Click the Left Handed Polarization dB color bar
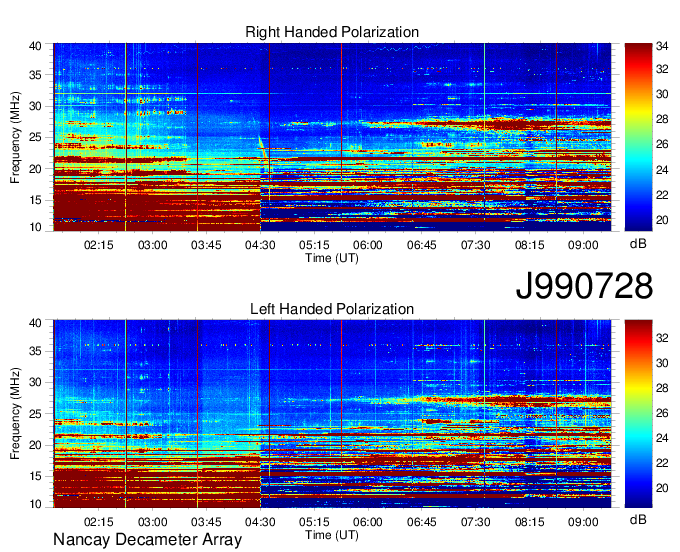680x552 pixels. tap(638, 414)
